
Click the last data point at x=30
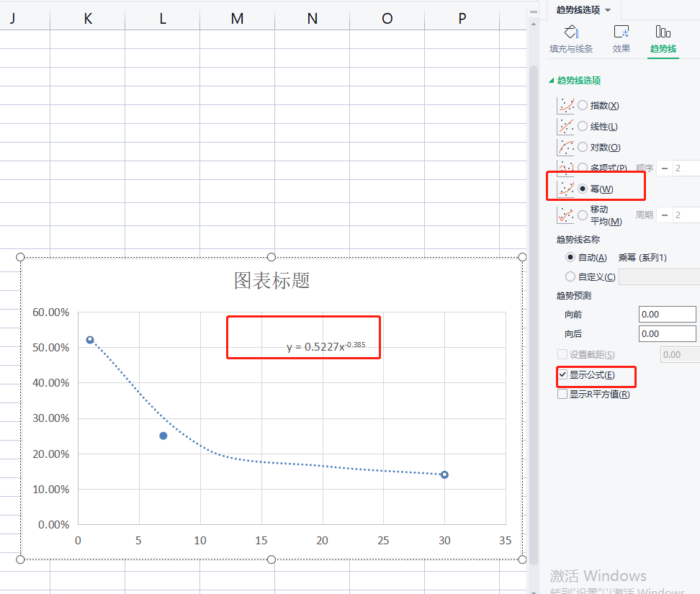(x=444, y=475)
